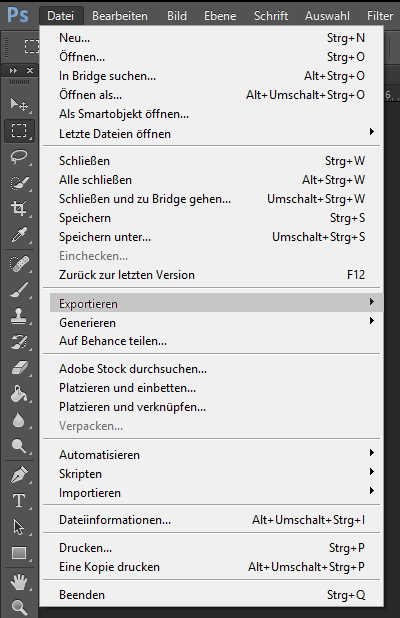Viewport: 400px width, 618px height.
Task: Expand the Letzte Dateien öffnen submenu
Action: (215, 134)
